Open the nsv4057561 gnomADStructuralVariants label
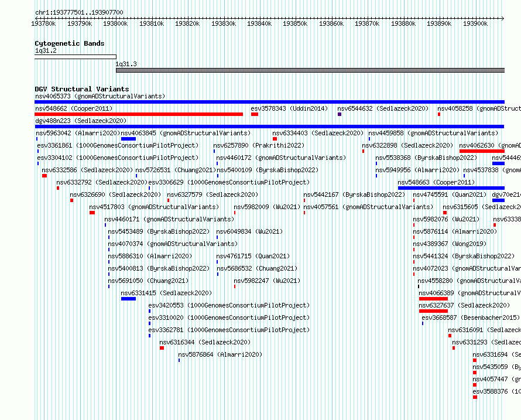Screen dimensions: 521x420 (368, 207)
